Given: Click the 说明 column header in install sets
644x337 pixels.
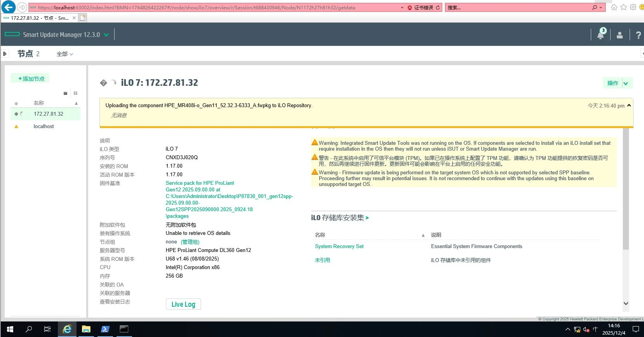Looking at the screenshot, I should click(x=436, y=235).
